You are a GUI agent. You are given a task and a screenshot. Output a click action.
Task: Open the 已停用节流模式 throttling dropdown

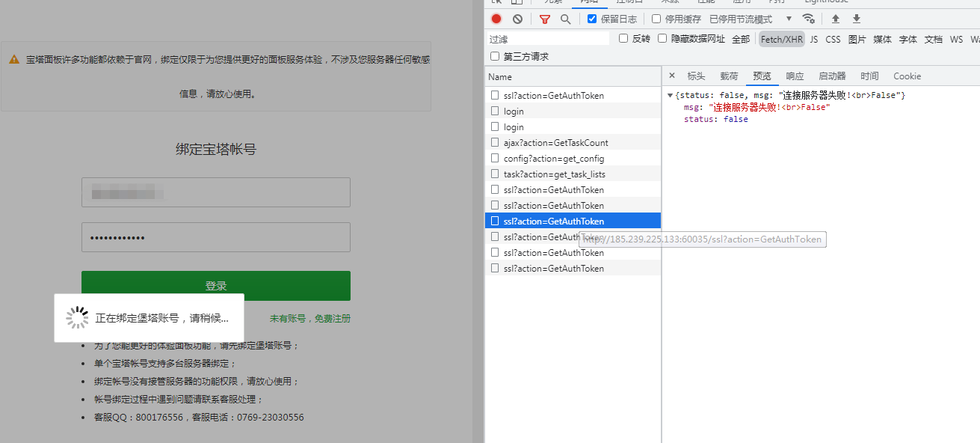pos(751,19)
